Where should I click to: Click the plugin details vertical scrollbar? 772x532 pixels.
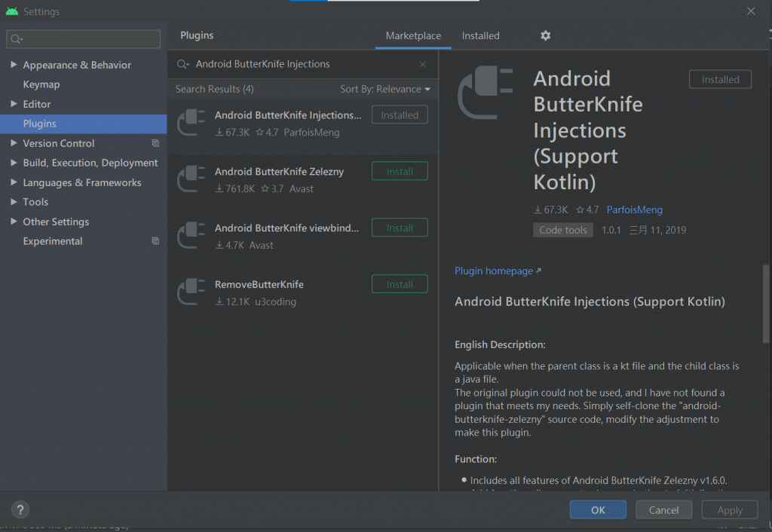766,304
